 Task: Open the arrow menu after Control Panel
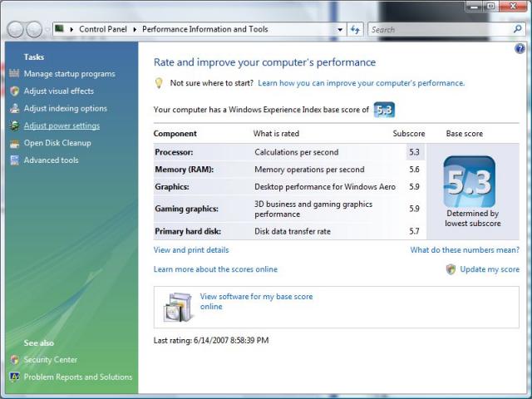click(x=135, y=30)
